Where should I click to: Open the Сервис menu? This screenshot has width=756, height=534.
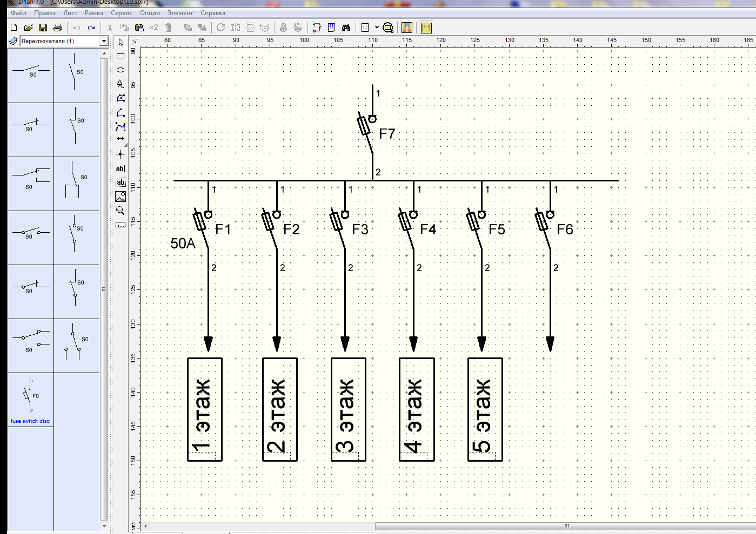pyautogui.click(x=121, y=13)
